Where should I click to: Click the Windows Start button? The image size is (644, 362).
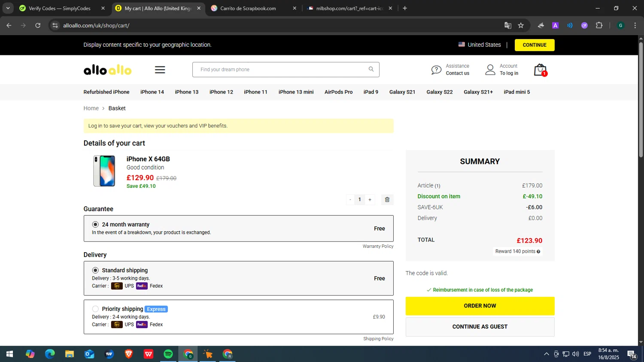point(9,354)
